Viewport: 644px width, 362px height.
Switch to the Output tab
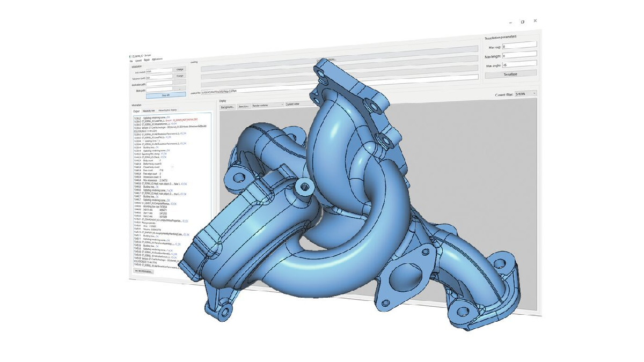point(137,111)
